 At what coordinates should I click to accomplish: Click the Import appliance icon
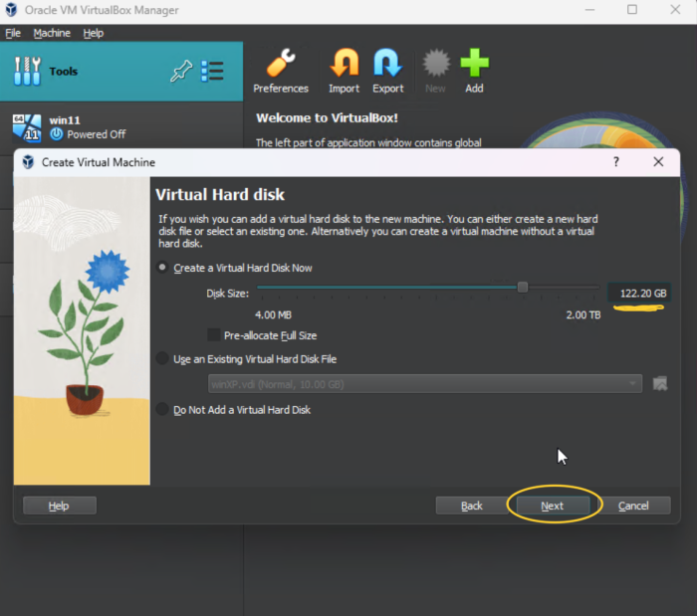point(345,71)
